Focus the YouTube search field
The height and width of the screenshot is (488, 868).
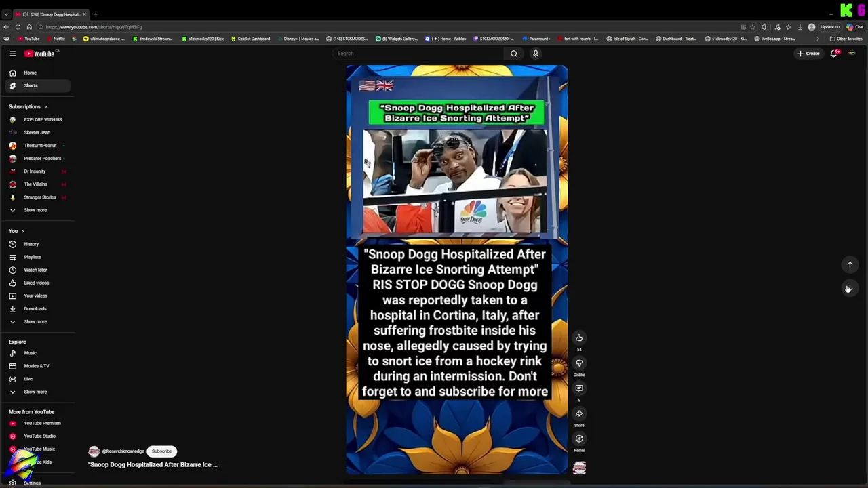(419, 54)
